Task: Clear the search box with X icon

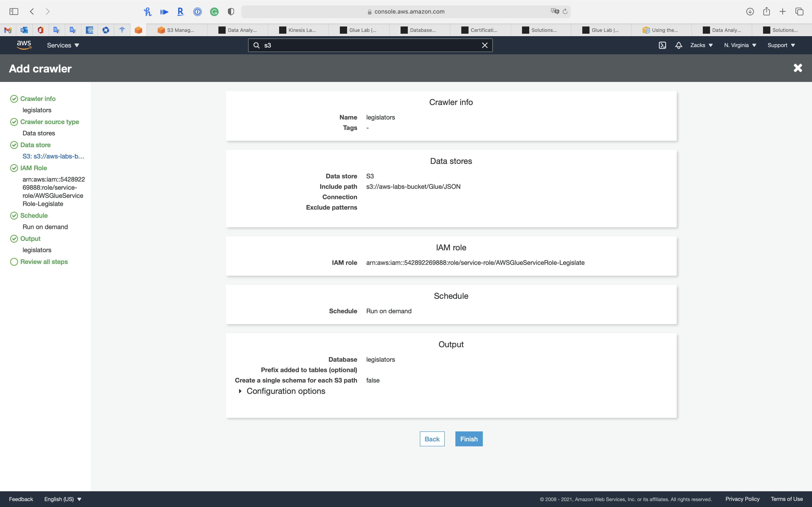Action: (485, 45)
